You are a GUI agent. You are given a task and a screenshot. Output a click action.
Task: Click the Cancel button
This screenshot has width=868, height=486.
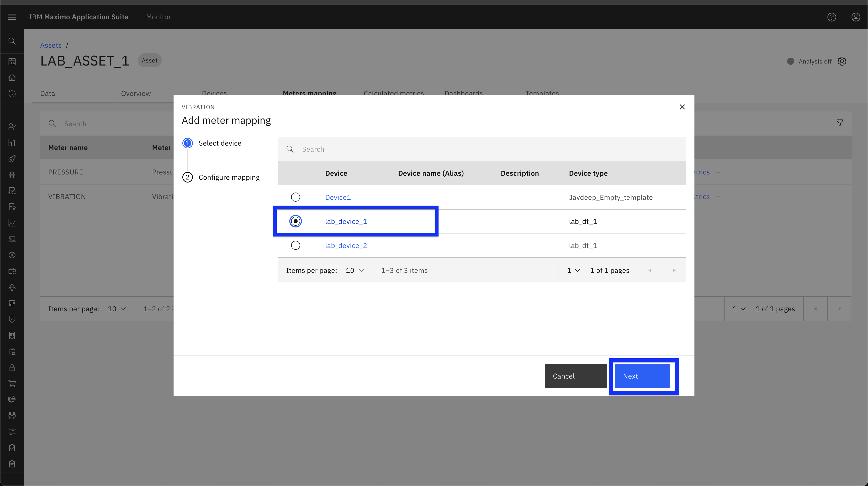[x=576, y=376]
